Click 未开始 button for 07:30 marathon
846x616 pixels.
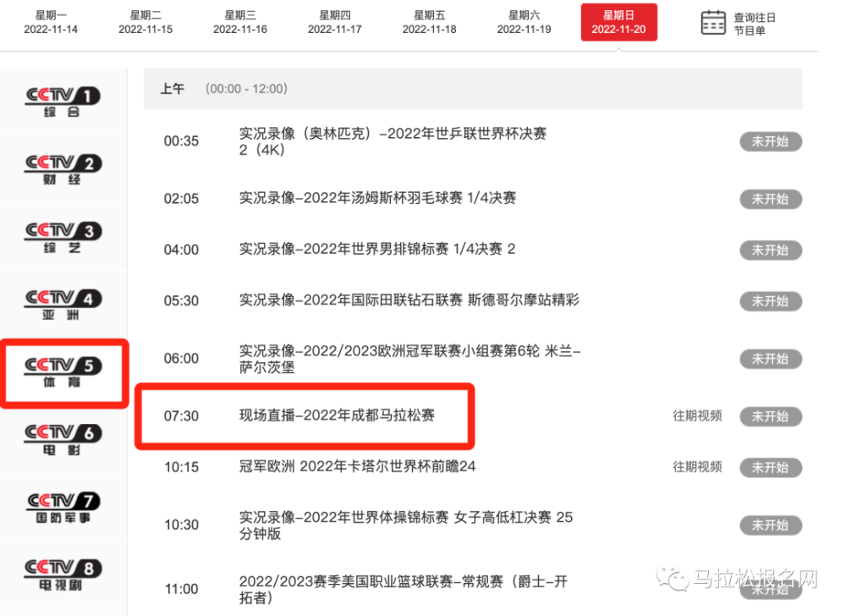click(771, 416)
